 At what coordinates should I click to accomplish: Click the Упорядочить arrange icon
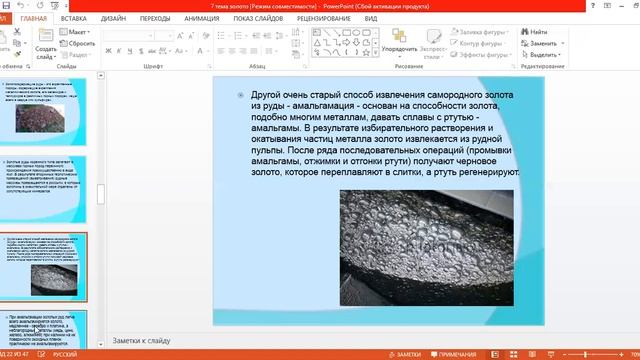coord(399,36)
